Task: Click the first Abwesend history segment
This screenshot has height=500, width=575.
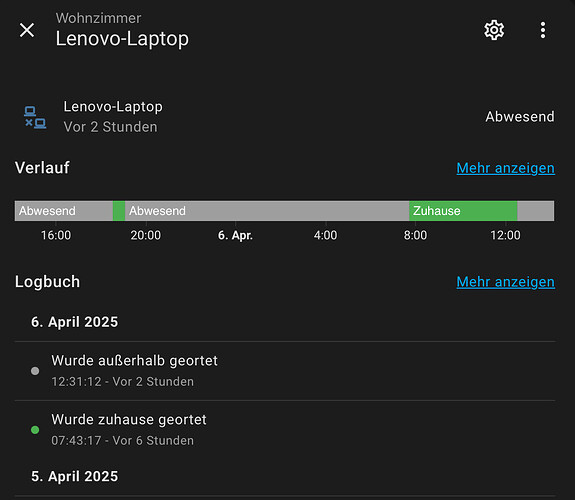Action: tap(64, 211)
